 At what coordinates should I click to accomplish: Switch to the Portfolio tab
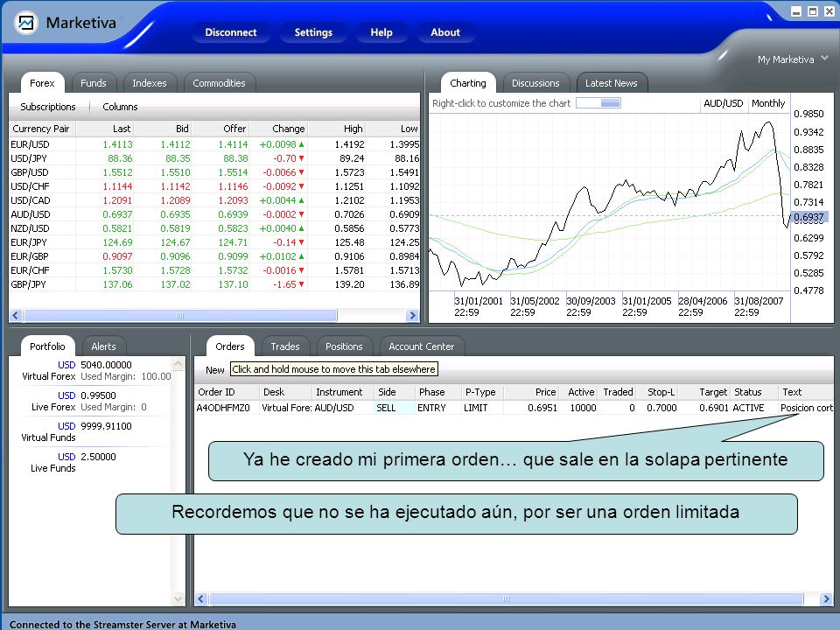(47, 346)
